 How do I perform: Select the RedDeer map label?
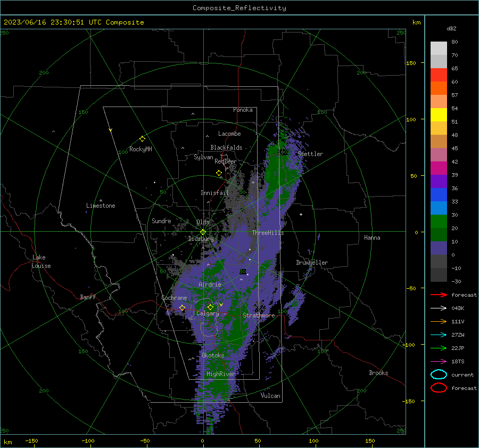226,161
